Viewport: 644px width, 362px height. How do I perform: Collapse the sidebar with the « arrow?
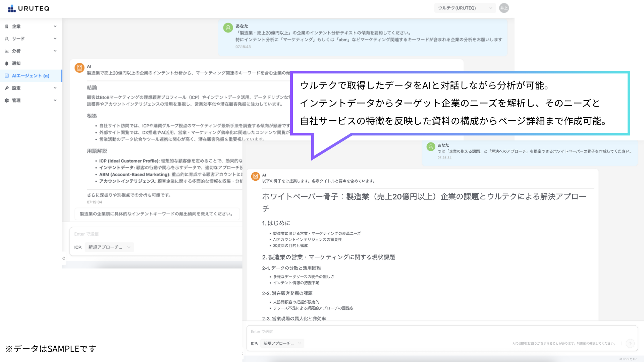click(x=64, y=258)
